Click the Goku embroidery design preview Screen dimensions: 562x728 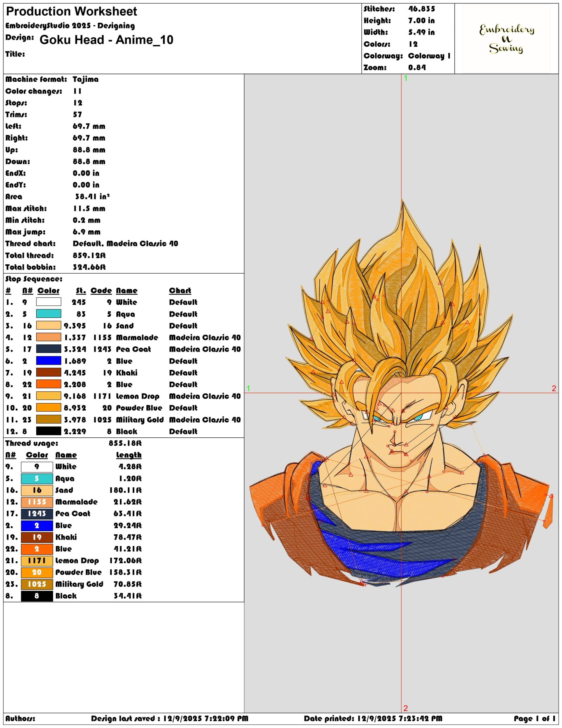coord(401,394)
